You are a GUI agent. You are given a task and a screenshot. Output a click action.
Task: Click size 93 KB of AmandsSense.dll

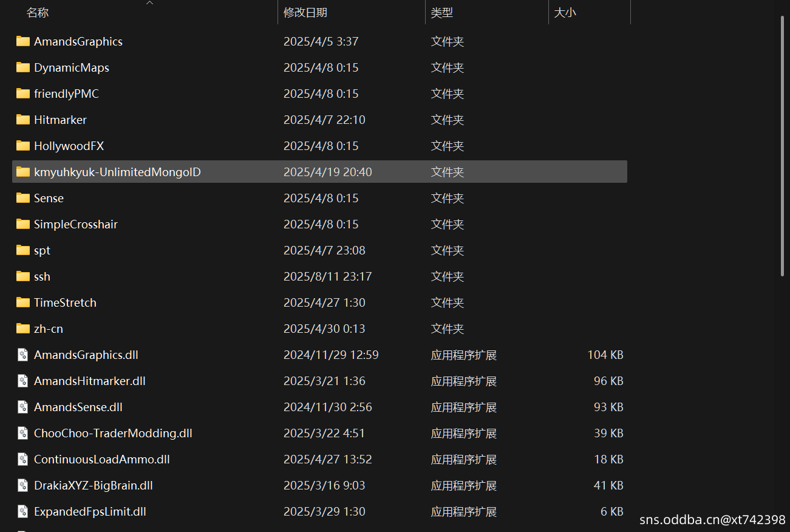(608, 407)
